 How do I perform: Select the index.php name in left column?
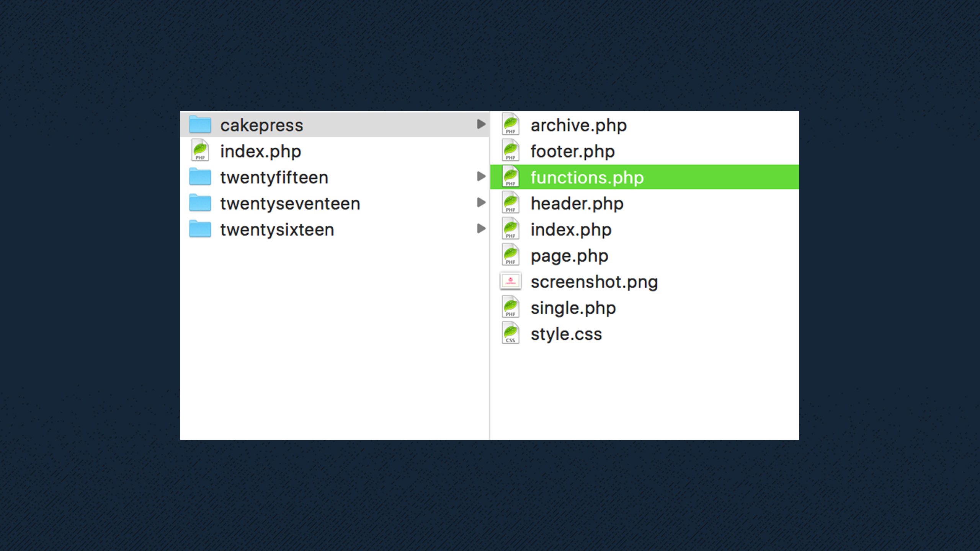point(260,152)
